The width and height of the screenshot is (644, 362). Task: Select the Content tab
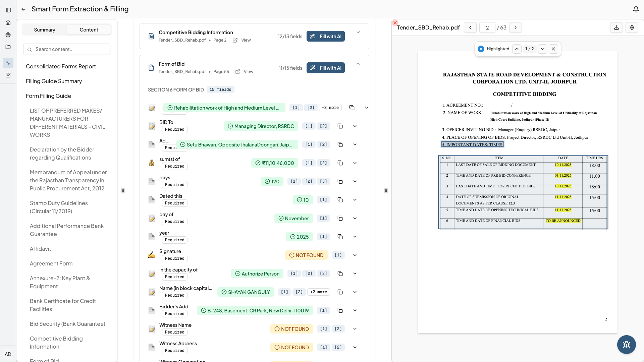pos(89,30)
